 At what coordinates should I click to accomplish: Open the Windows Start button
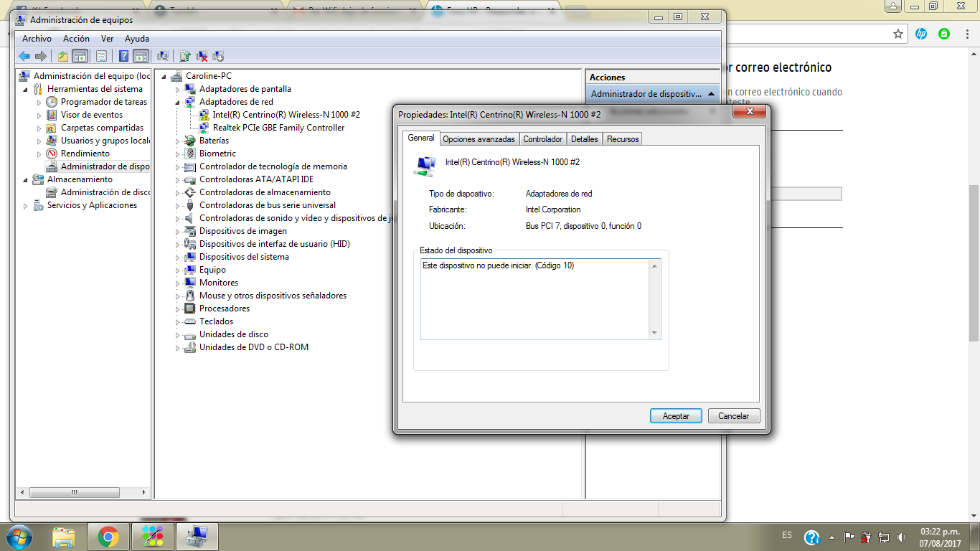coord(19,536)
